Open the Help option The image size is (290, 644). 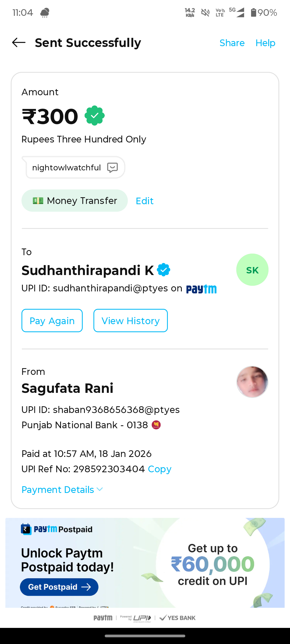point(265,43)
